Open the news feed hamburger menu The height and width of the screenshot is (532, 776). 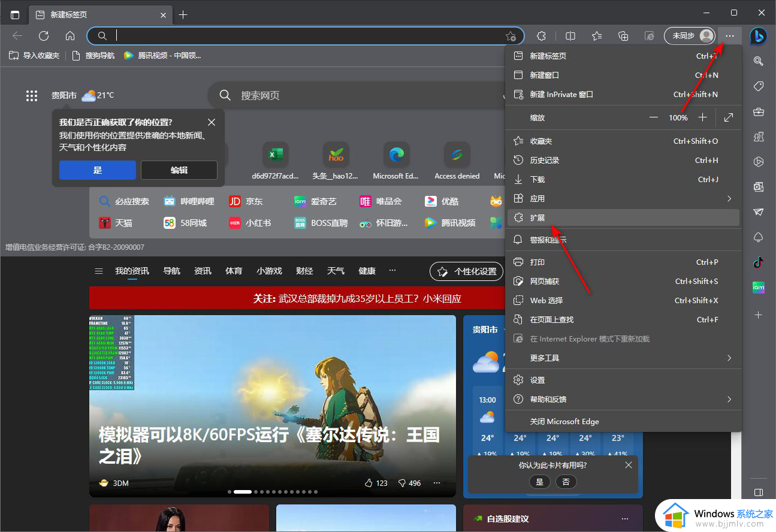(99, 271)
